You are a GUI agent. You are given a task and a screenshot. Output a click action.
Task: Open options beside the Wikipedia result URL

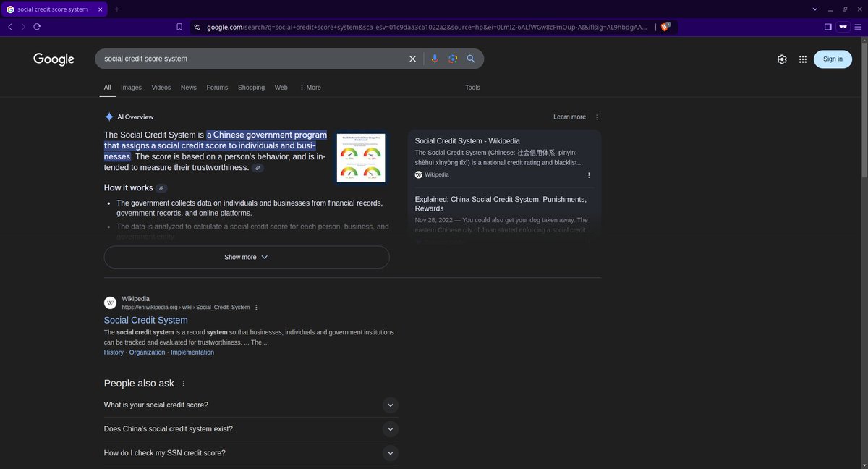coord(256,308)
